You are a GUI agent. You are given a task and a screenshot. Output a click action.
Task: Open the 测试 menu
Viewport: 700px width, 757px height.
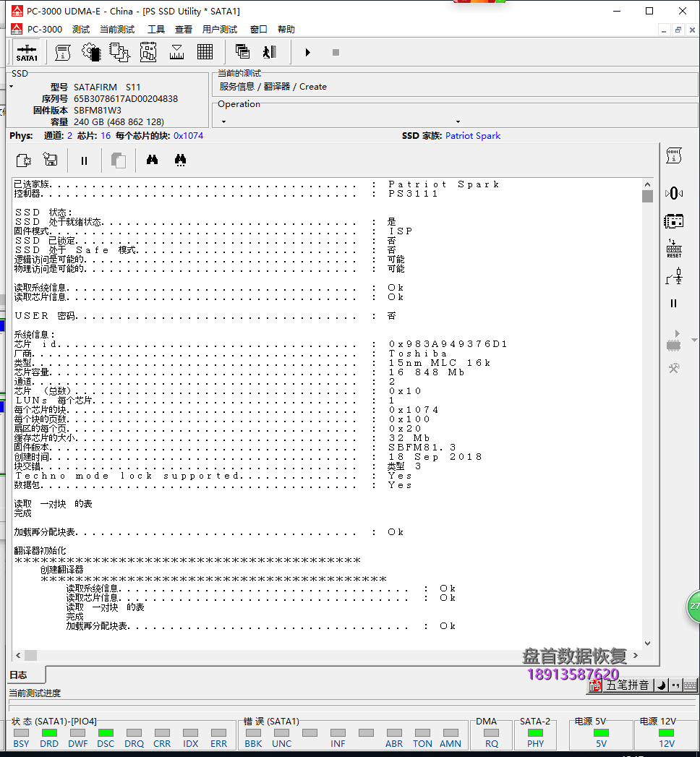pyautogui.click(x=81, y=30)
